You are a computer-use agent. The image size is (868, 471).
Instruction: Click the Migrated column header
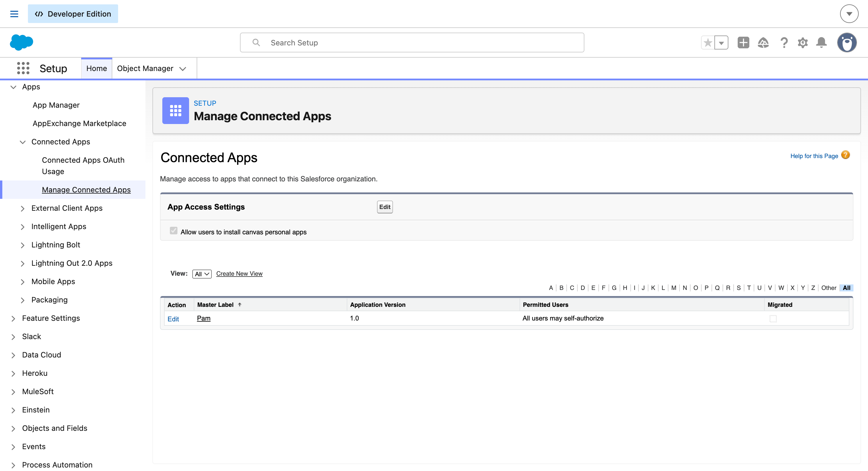(x=780, y=304)
